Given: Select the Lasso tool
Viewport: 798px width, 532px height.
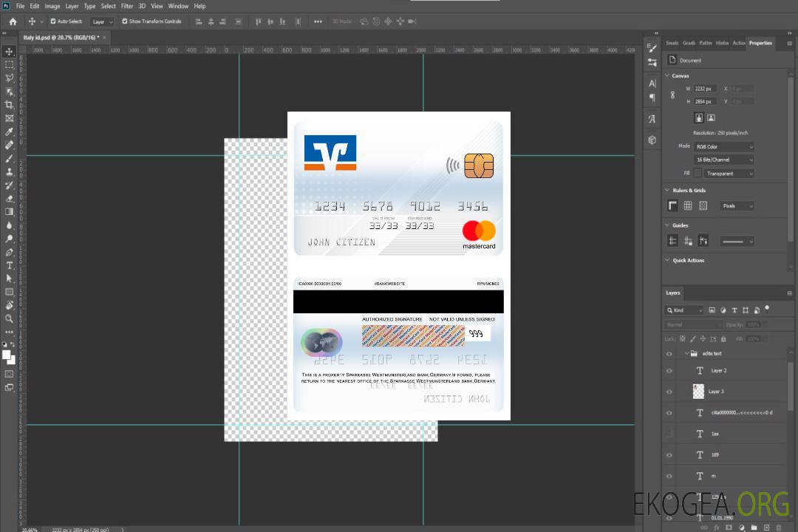Looking at the screenshot, I should click(x=9, y=78).
